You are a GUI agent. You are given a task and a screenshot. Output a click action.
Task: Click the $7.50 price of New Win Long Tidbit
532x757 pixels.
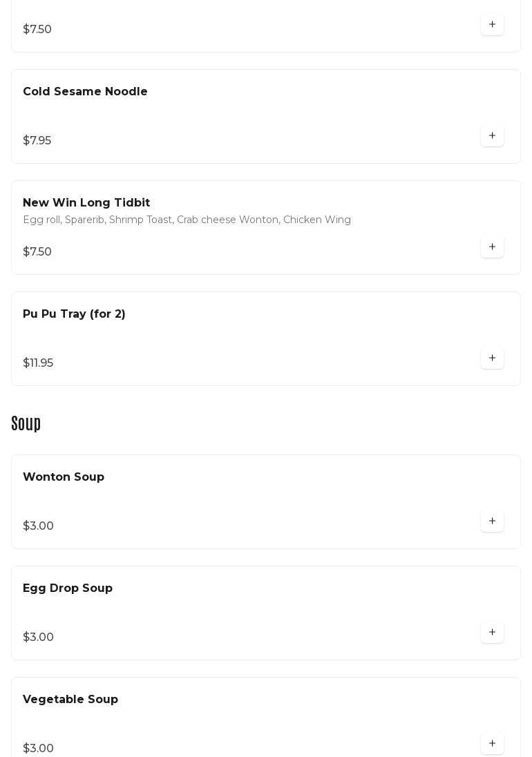[x=37, y=251]
